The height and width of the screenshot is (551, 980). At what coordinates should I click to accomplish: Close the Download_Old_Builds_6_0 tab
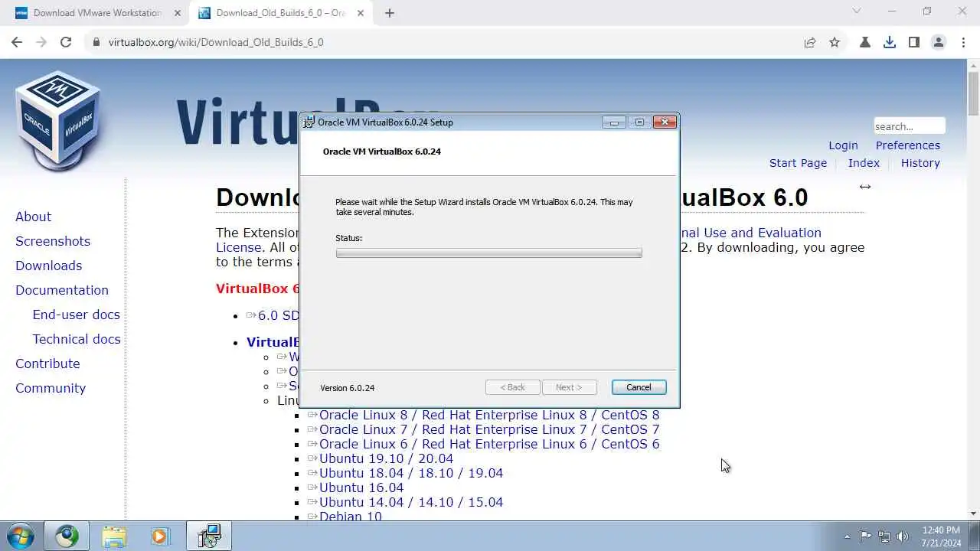pos(361,13)
